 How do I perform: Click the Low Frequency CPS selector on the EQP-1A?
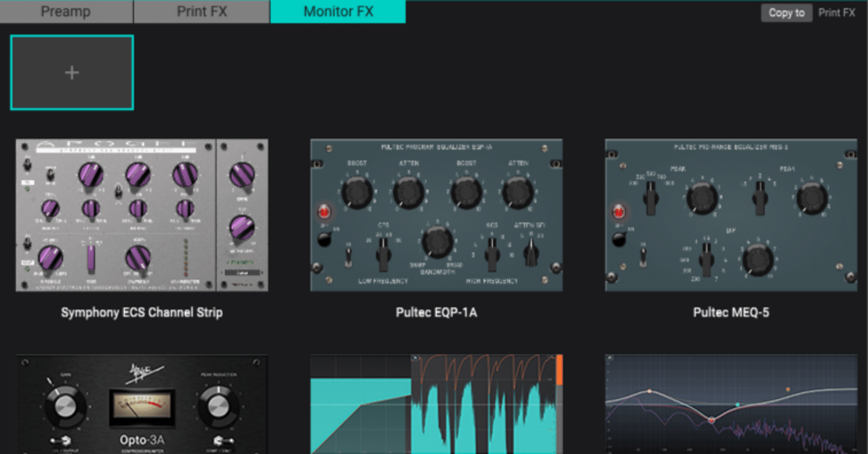point(382,254)
